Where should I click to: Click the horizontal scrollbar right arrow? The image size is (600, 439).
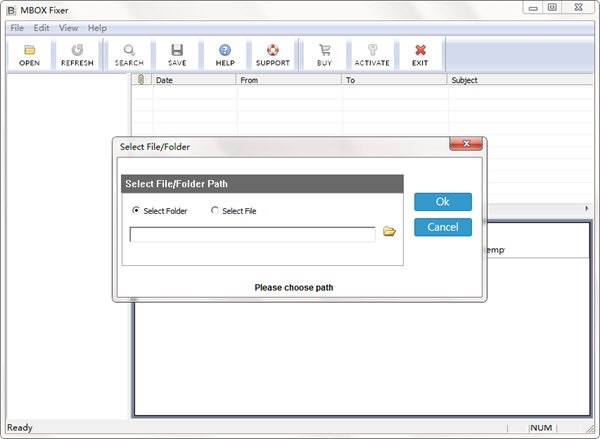click(x=587, y=208)
